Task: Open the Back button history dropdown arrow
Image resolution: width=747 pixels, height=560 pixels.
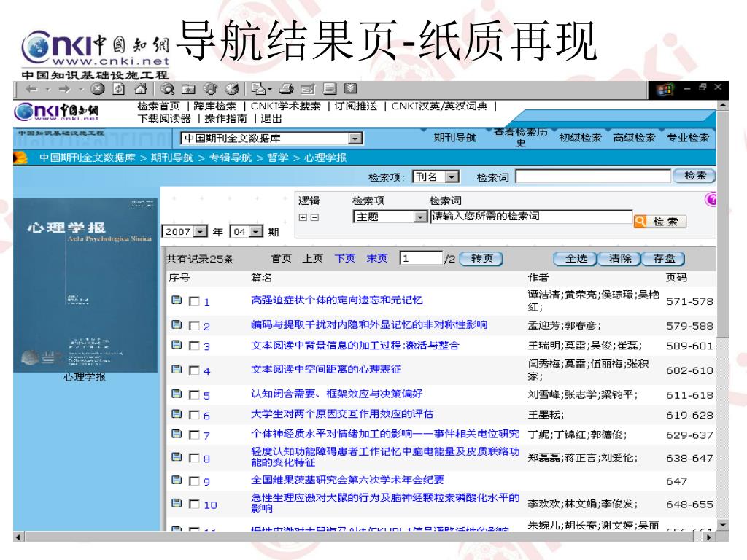Action: coord(47,89)
